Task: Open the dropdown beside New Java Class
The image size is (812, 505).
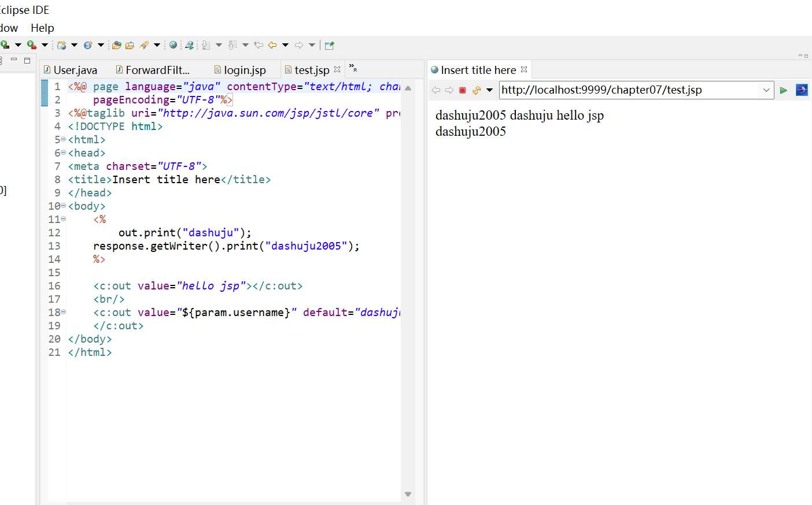Action: pyautogui.click(x=101, y=45)
